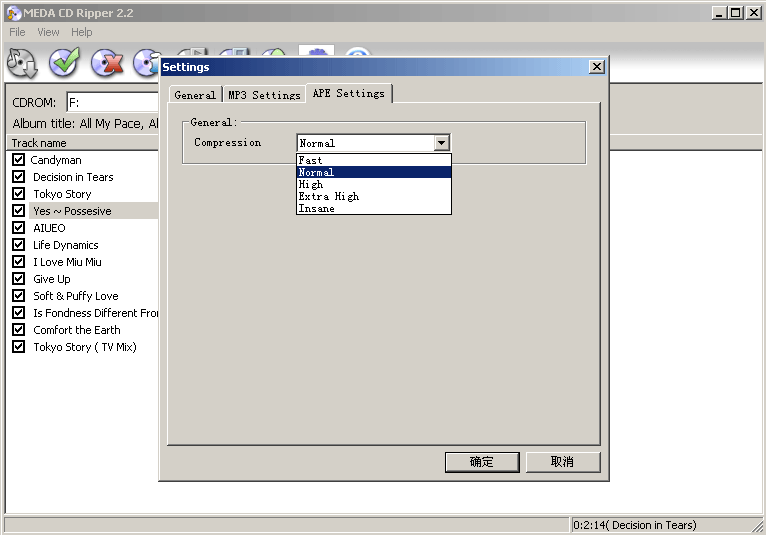Open the View menu
766x535 pixels.
click(x=48, y=32)
